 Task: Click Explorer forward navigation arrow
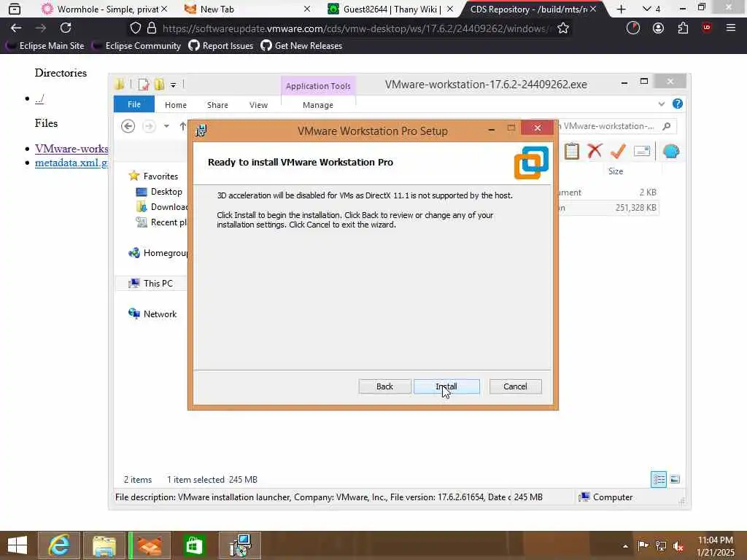[149, 126]
